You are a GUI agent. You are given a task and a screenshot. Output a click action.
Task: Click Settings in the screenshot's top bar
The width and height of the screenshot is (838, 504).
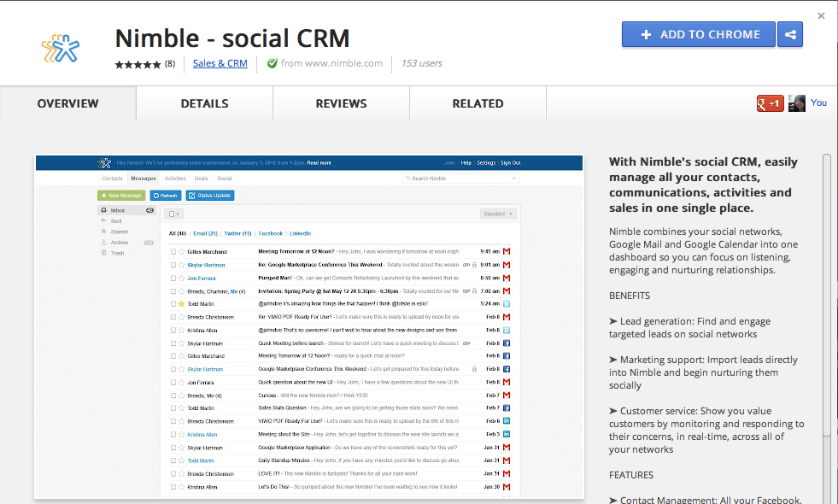(x=486, y=163)
